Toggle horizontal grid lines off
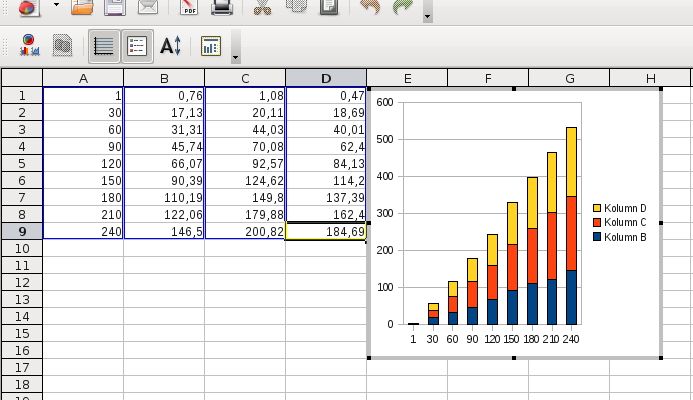Image resolution: width=693 pixels, height=400 pixels. (104, 46)
